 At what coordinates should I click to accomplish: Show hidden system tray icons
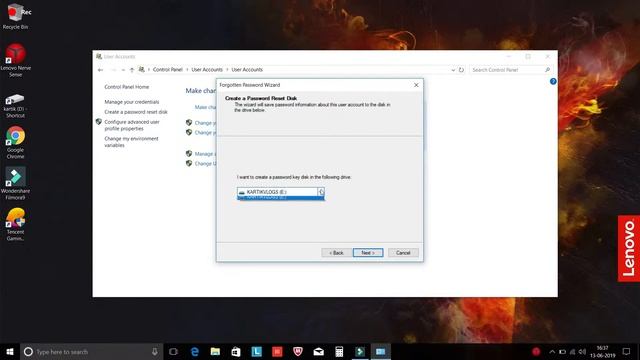(x=552, y=351)
